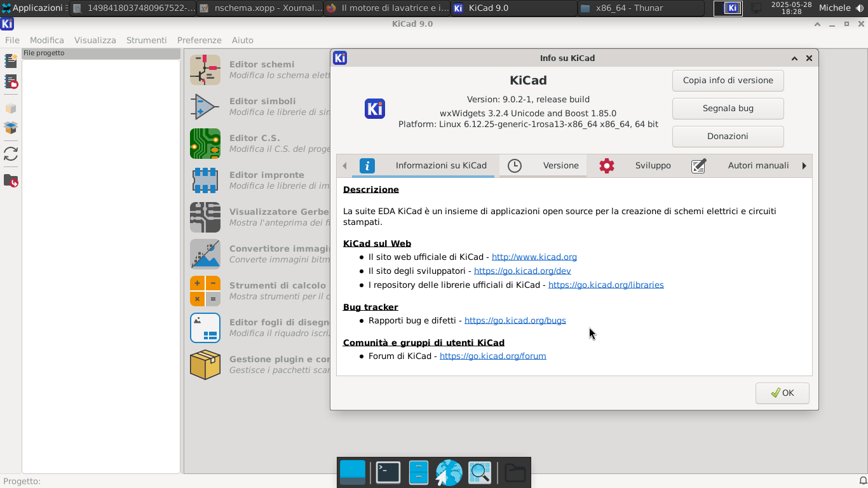Open the Preferenze menu
The image size is (868, 488).
pos(200,40)
